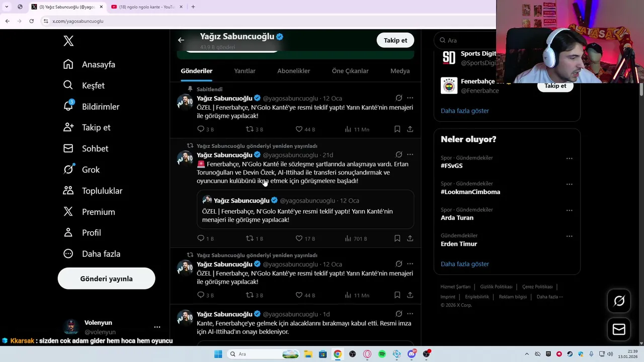Open Keşfet search page
Image resolution: width=644 pixels, height=362 pixels.
click(84, 85)
